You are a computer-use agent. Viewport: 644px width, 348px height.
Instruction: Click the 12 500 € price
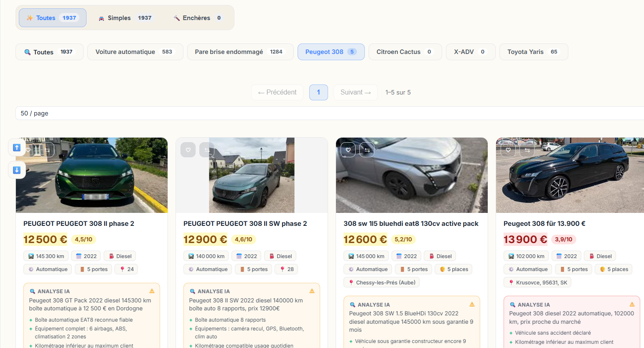pos(45,239)
